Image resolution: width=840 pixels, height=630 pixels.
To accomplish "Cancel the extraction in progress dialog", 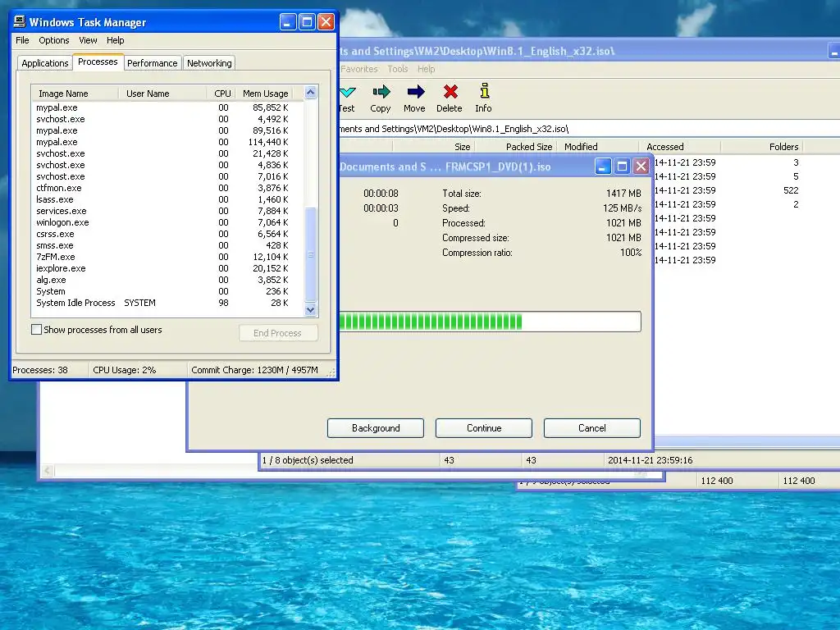I will click(592, 428).
